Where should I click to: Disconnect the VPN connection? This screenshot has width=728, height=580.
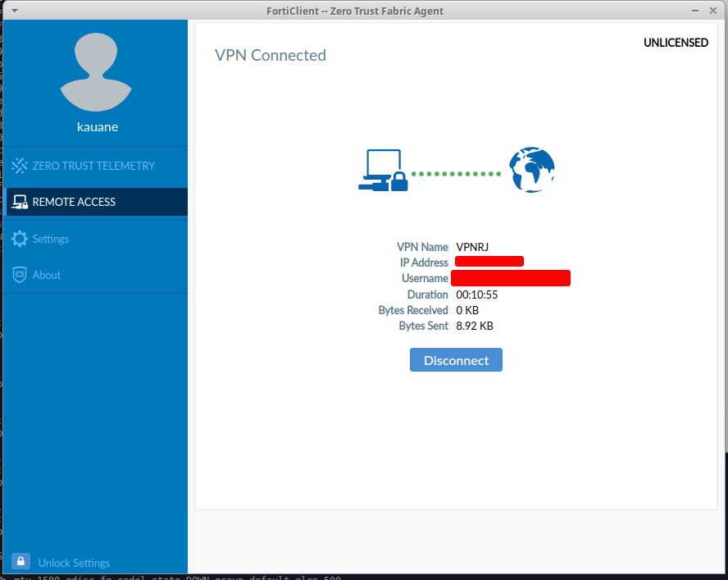click(x=456, y=359)
